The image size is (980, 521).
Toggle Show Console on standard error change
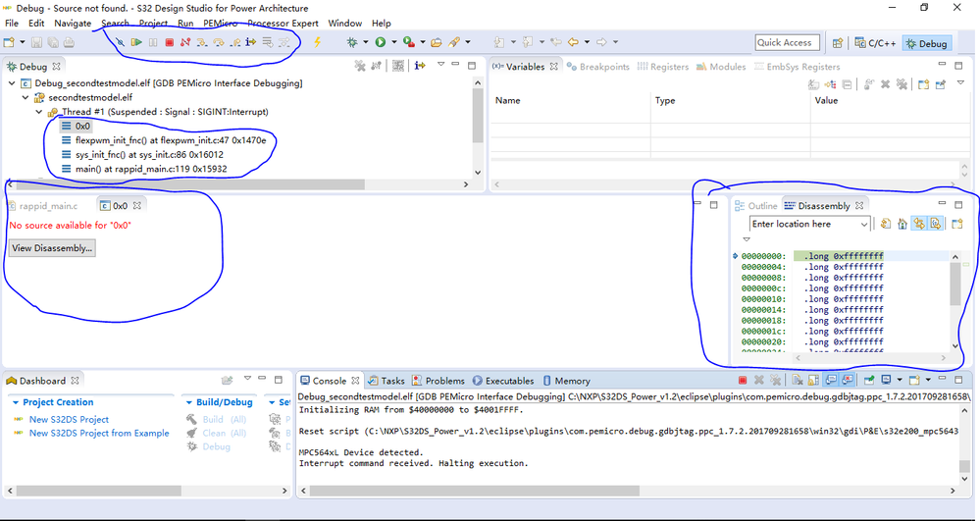[848, 381]
